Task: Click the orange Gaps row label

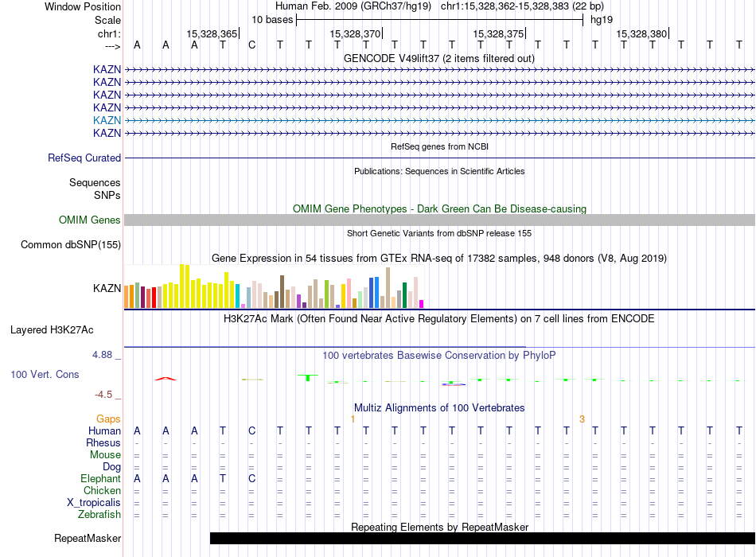Action: click(108, 419)
